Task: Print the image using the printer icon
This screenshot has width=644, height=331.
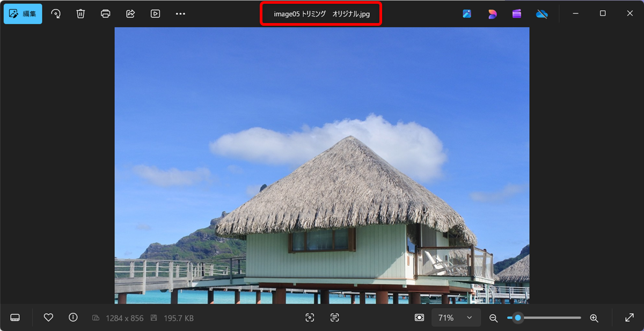Action: click(x=106, y=14)
